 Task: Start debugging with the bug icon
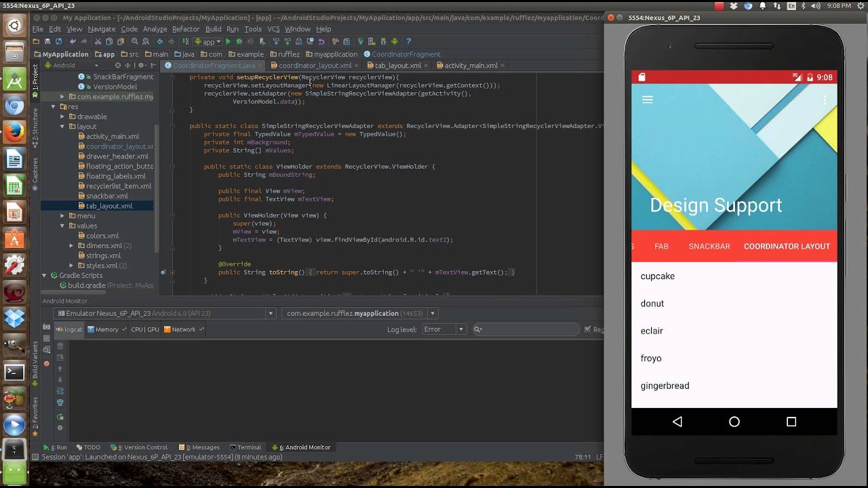click(x=239, y=41)
